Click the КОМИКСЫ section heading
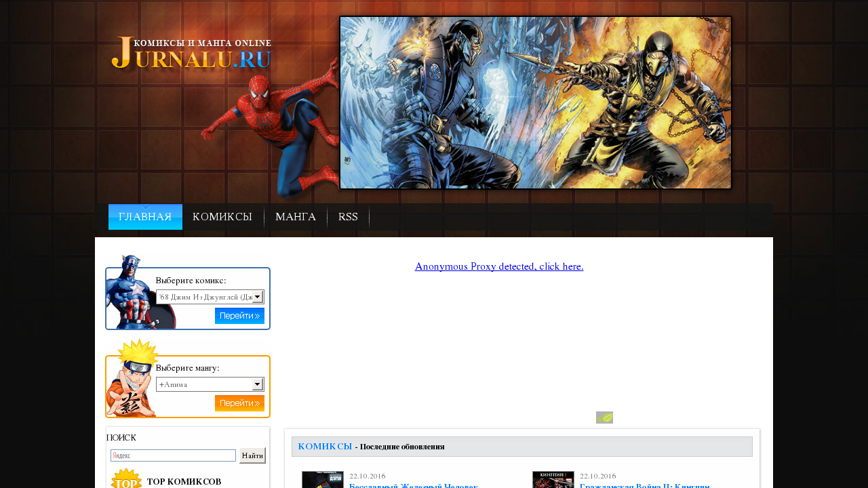Image resolution: width=868 pixels, height=488 pixels. click(325, 447)
